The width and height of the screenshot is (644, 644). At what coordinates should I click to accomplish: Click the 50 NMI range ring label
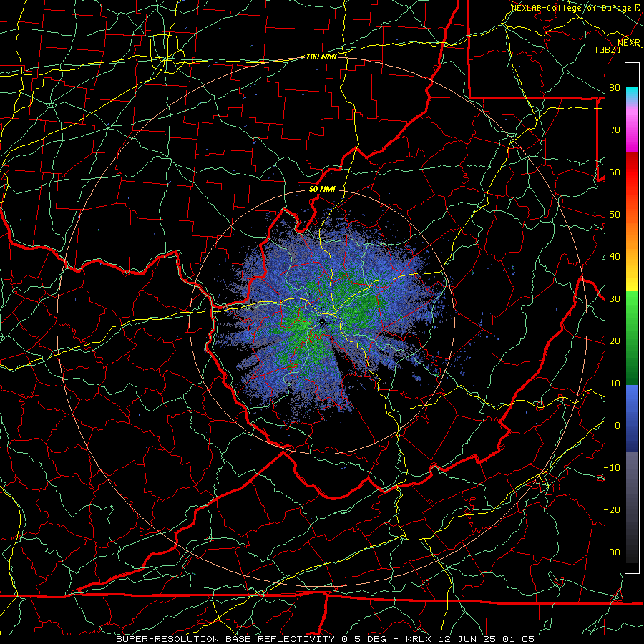point(322,190)
